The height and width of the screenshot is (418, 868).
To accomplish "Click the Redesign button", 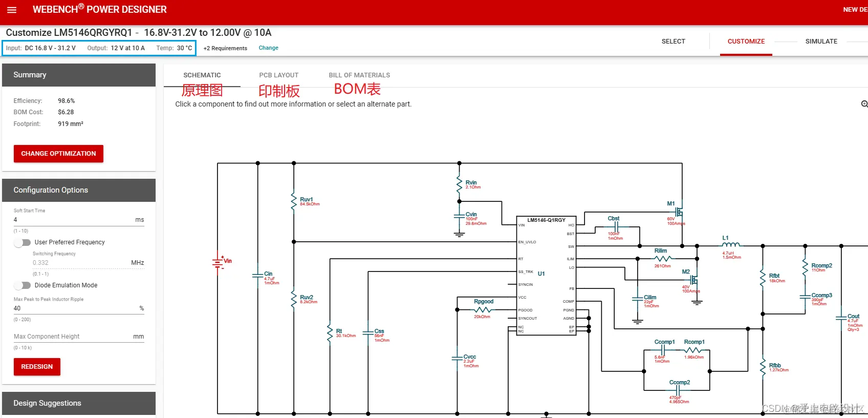I will (x=37, y=367).
